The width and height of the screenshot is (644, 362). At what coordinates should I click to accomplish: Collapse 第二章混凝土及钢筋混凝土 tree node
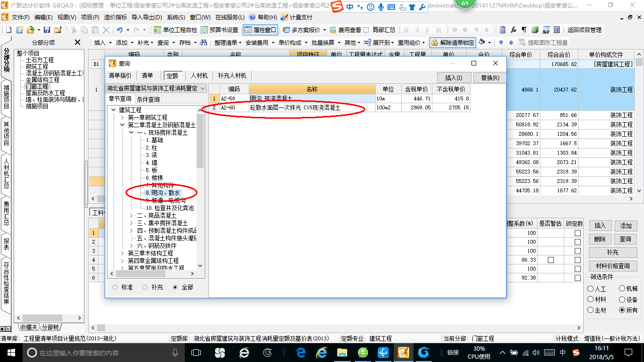point(123,125)
